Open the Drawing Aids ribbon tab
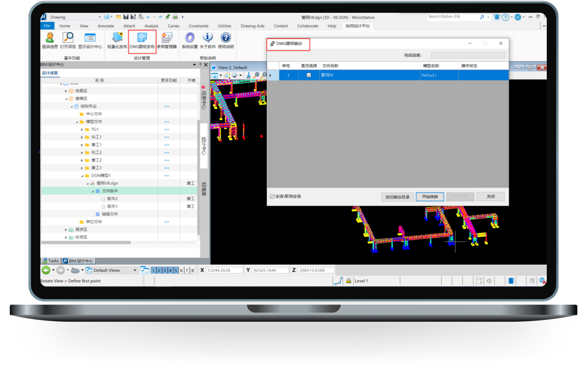This screenshot has height=367, width=588. pyautogui.click(x=252, y=26)
